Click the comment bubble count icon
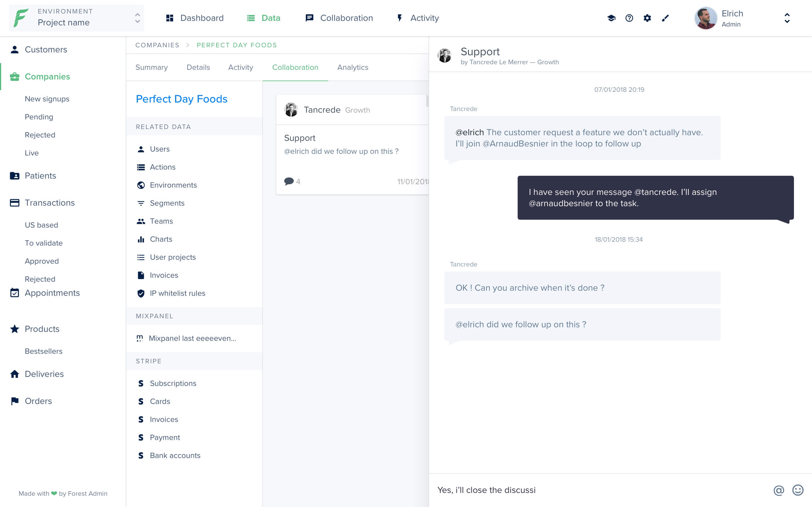The image size is (812, 507). (x=289, y=181)
